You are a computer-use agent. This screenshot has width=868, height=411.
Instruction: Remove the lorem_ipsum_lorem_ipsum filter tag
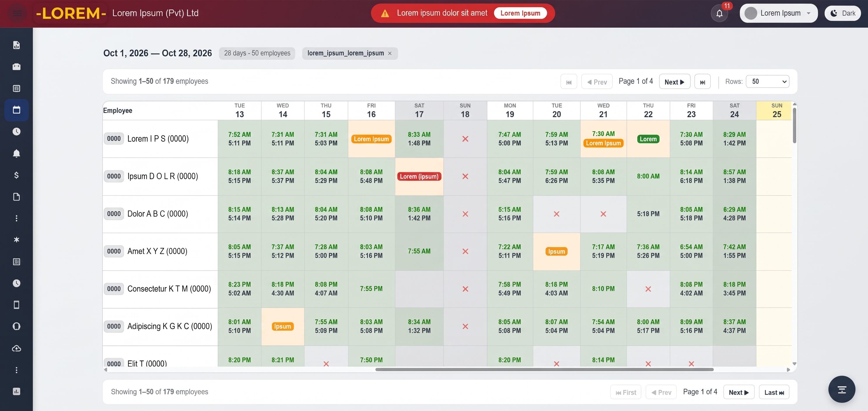pyautogui.click(x=390, y=53)
